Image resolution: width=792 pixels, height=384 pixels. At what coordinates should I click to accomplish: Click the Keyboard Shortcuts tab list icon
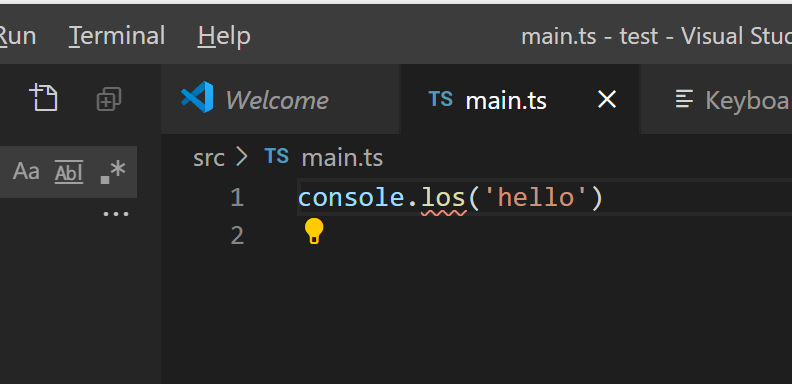(x=684, y=99)
